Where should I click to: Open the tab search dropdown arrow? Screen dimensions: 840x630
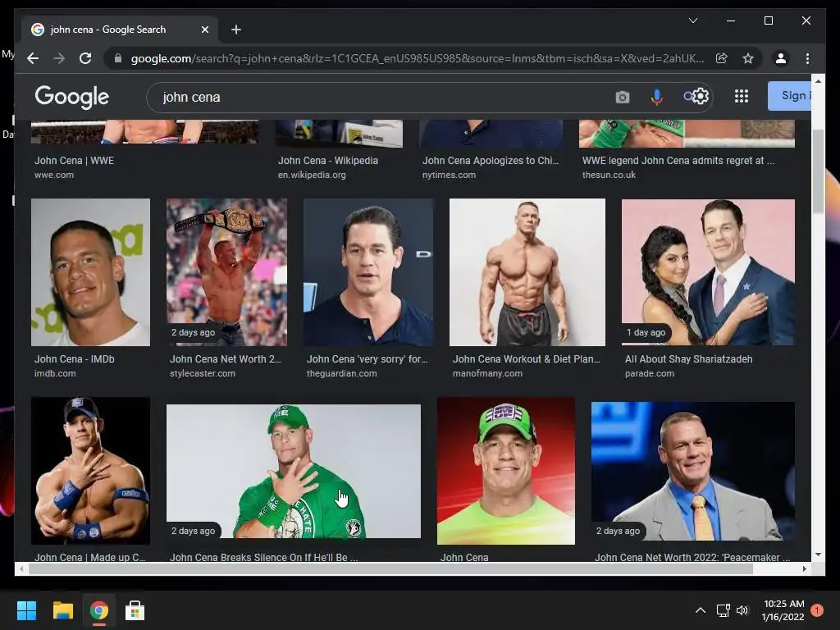pos(692,21)
